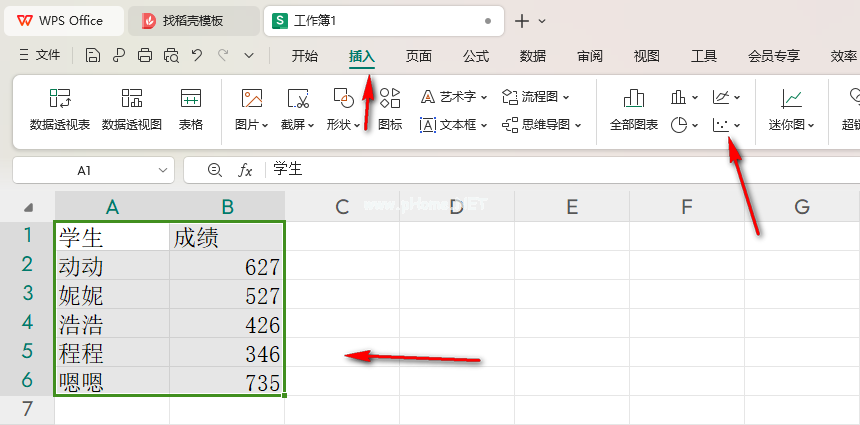Switch to the 页面 ribbon tab
This screenshot has width=860, height=425.
click(418, 56)
